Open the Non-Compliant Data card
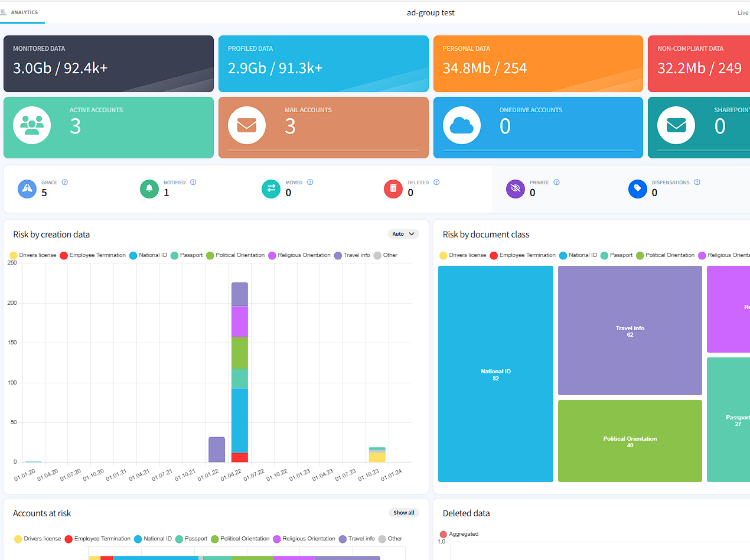This screenshot has height=560, width=750. click(x=699, y=64)
